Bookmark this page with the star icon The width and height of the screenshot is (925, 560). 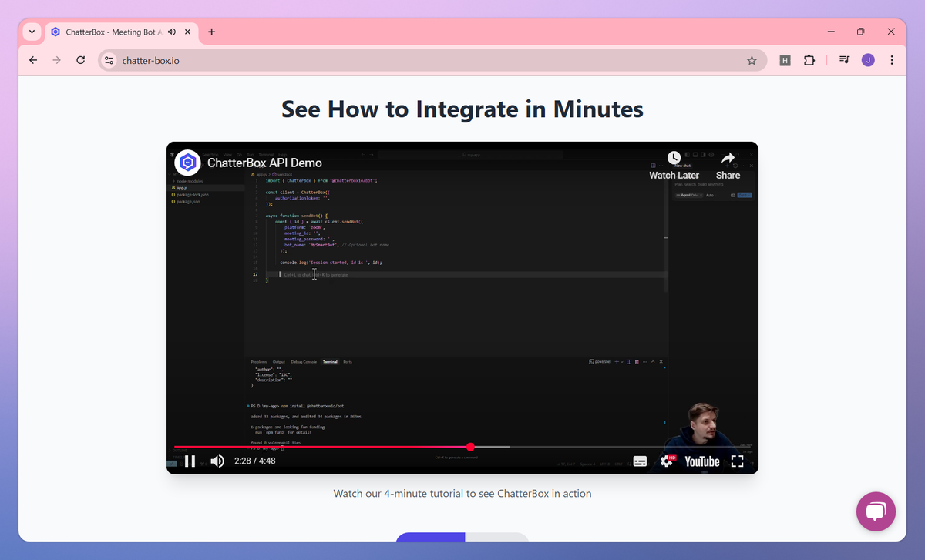[x=752, y=60]
